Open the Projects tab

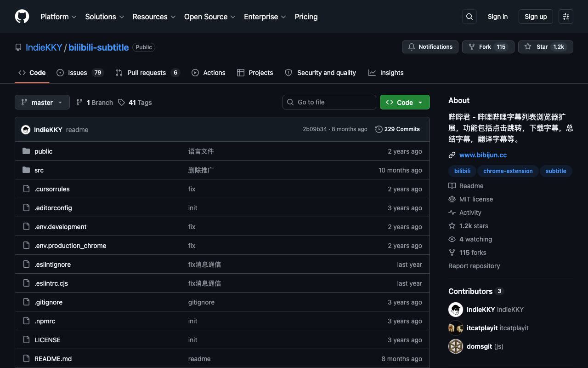click(x=255, y=73)
